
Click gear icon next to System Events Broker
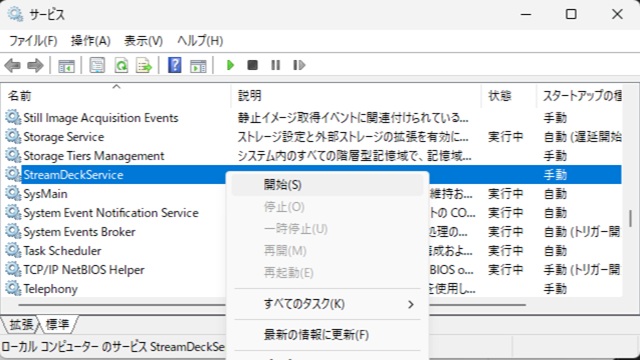13,231
